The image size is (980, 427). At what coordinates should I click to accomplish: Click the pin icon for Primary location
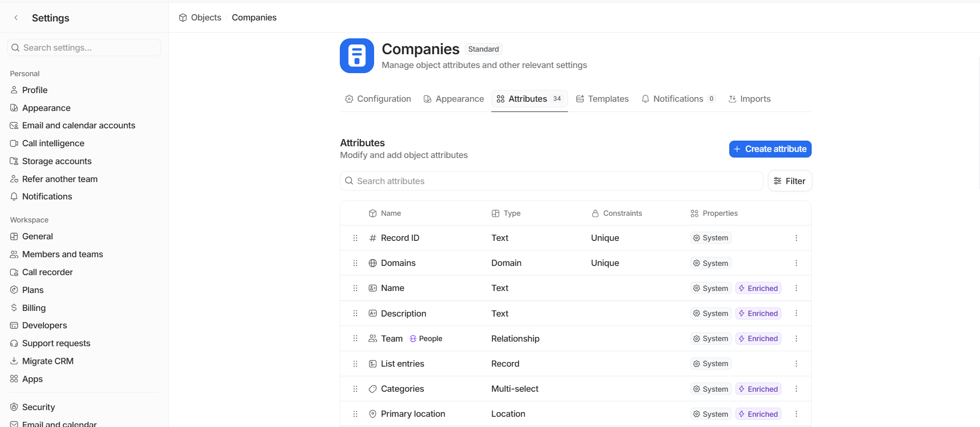pyautogui.click(x=373, y=414)
